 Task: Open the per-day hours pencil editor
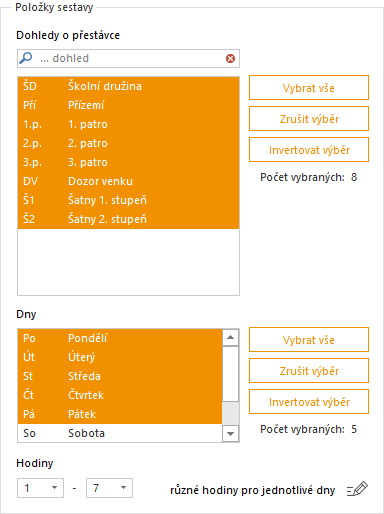coord(357,489)
